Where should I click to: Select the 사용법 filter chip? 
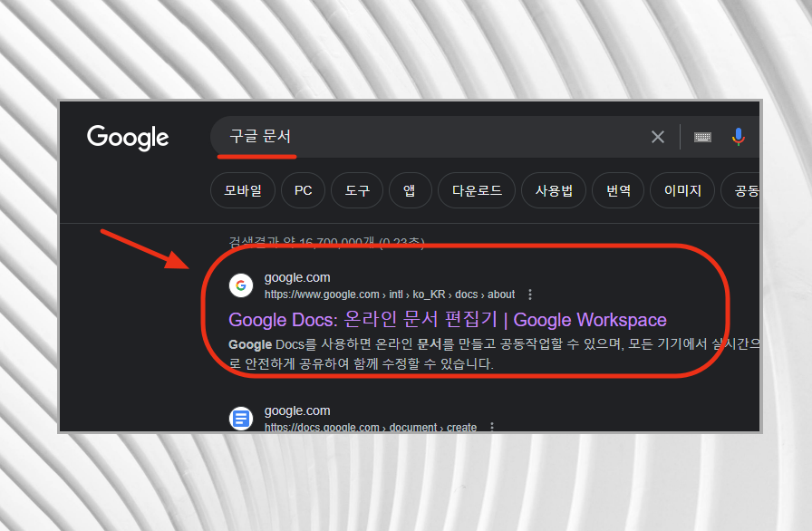(x=554, y=190)
